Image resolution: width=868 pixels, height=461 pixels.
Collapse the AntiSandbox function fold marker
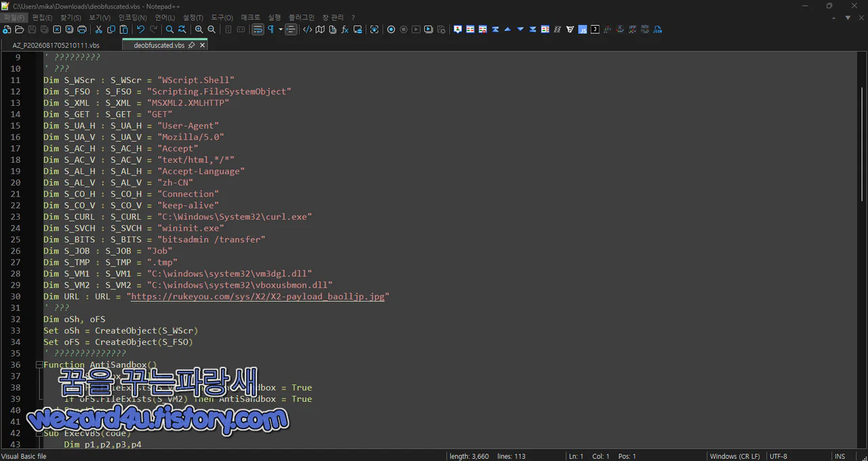click(x=39, y=365)
